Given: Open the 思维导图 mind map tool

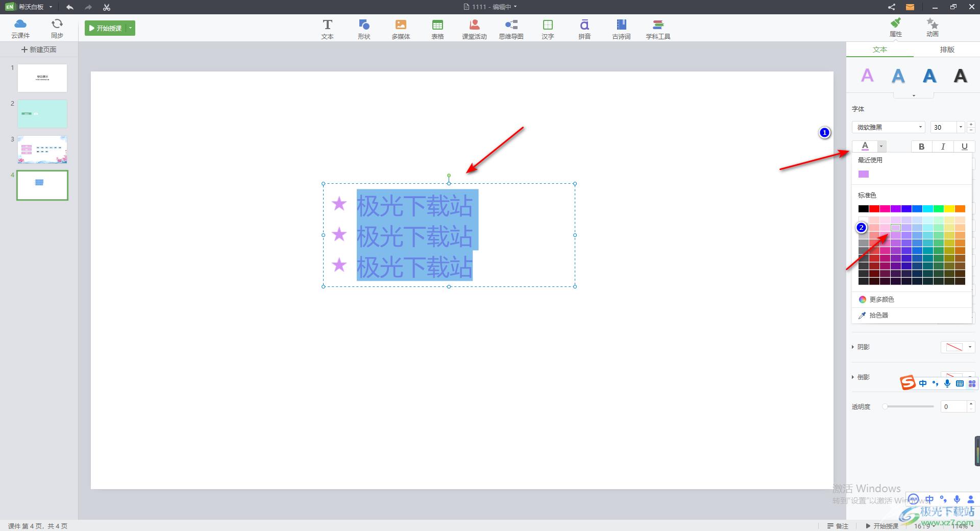Looking at the screenshot, I should (x=511, y=29).
